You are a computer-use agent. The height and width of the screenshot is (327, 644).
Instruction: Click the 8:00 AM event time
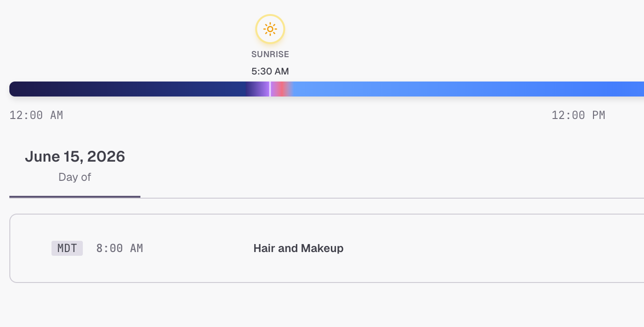(x=120, y=248)
